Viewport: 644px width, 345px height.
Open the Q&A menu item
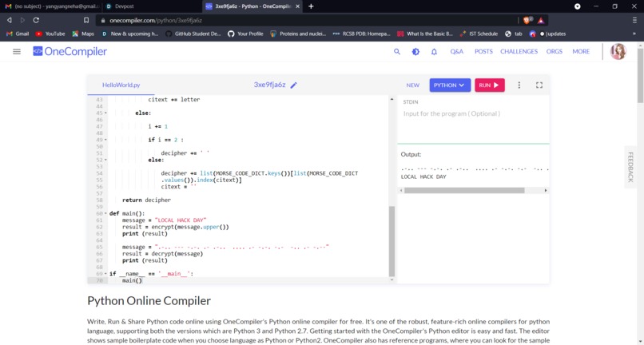(x=456, y=51)
